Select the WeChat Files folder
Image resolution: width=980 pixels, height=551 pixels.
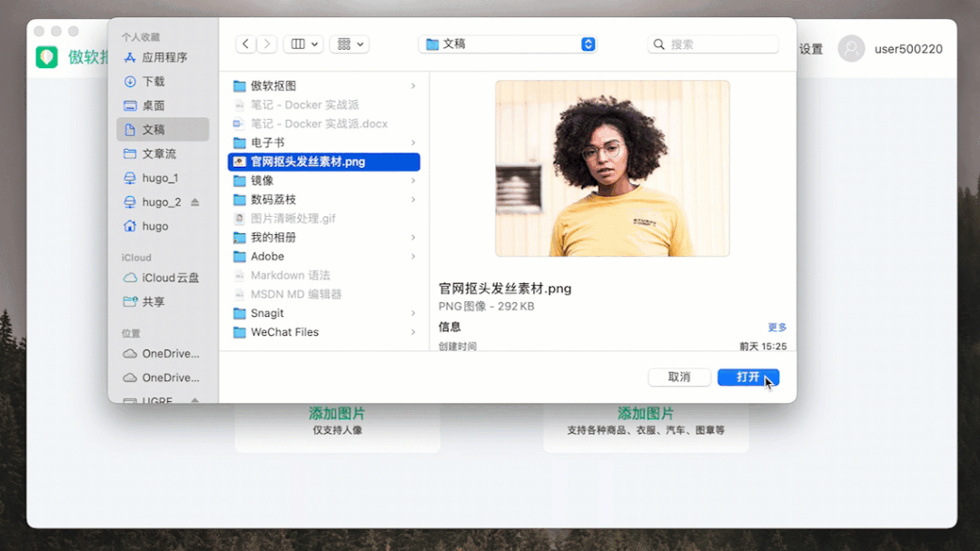[x=323, y=331]
